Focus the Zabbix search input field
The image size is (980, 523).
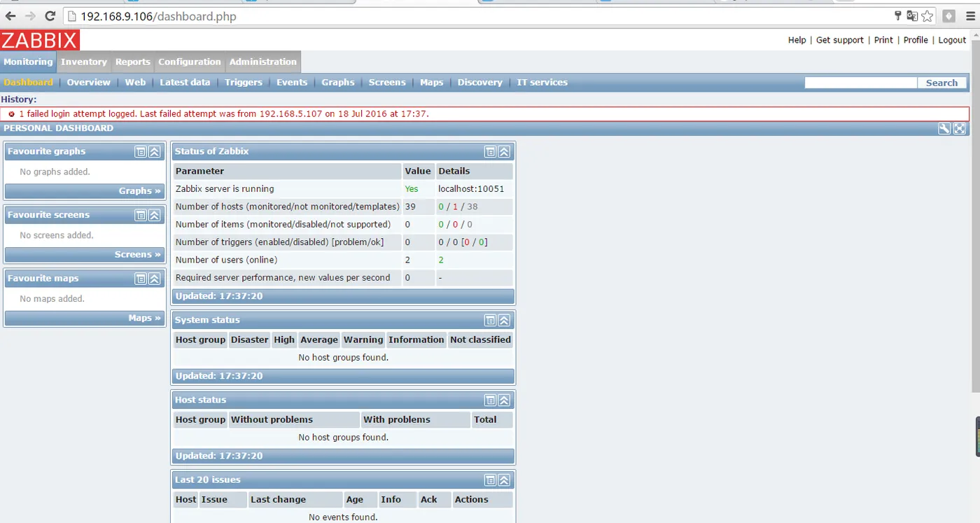coord(861,83)
